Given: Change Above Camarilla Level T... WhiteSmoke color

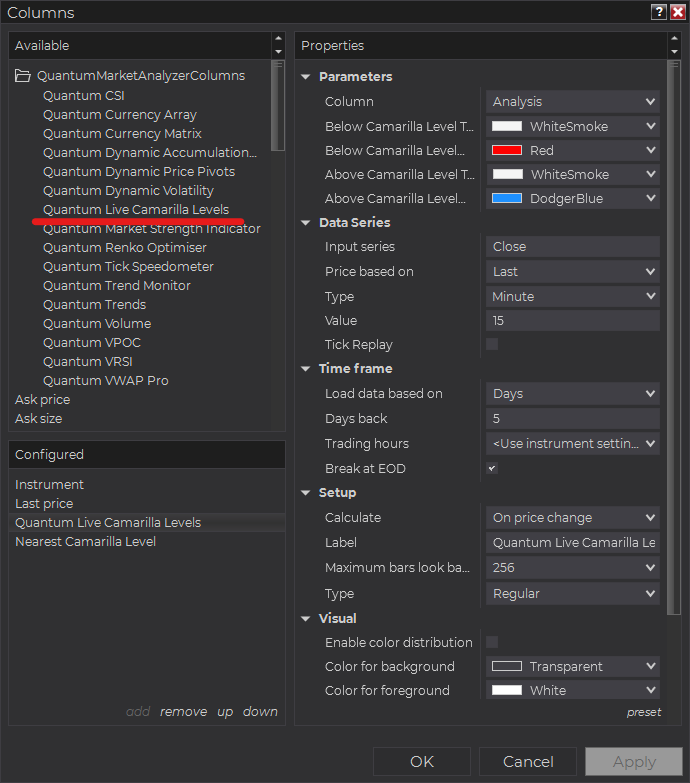Looking at the screenshot, I should click(x=573, y=174).
